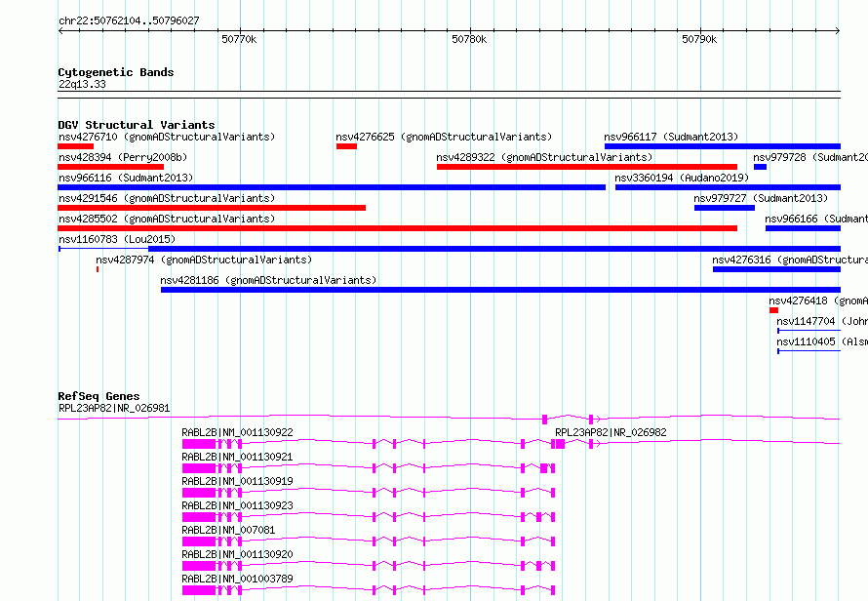Viewport: 868px width, 601px height.
Task: Open the RPL23AP82|NR_026981 gene label
Action: click(114, 408)
